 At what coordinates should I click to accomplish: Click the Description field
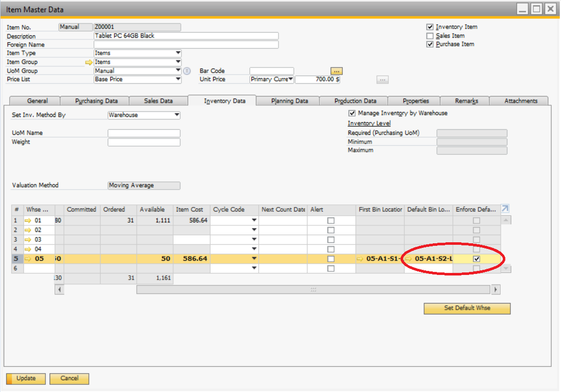(186, 36)
